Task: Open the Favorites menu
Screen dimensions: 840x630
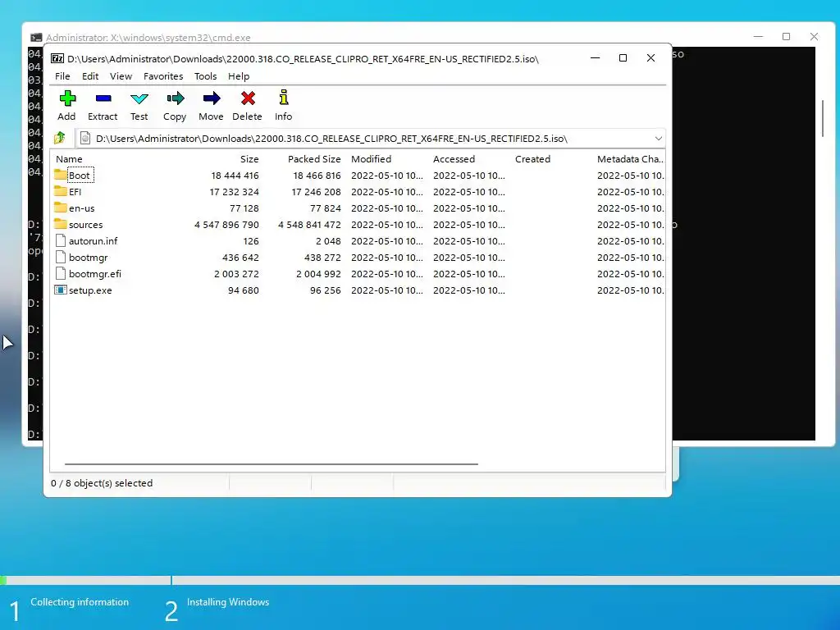Action: 163,76
